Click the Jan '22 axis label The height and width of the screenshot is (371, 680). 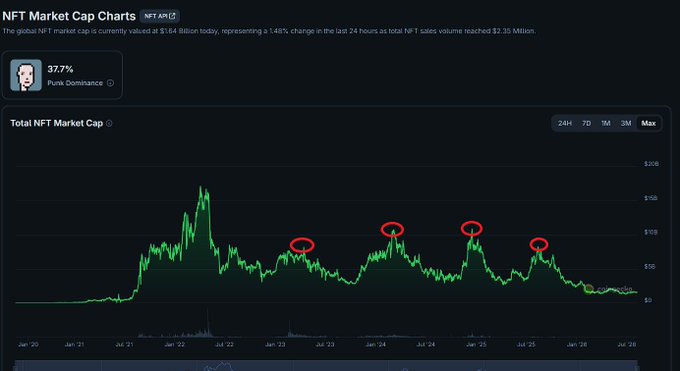174,345
